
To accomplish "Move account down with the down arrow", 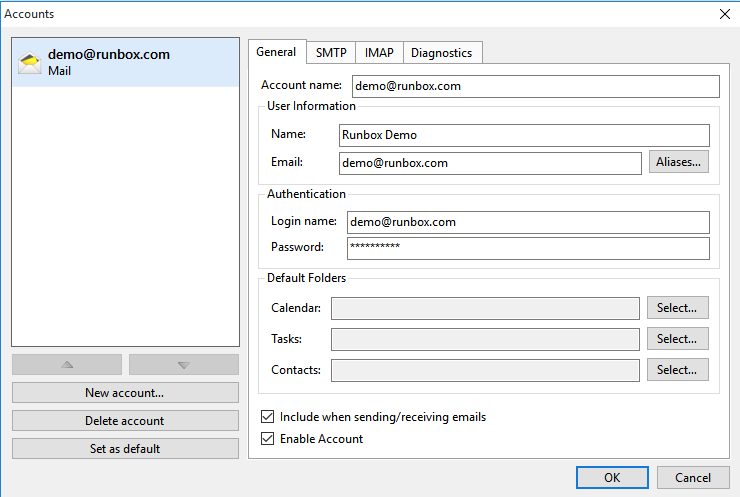I will tap(184, 365).
